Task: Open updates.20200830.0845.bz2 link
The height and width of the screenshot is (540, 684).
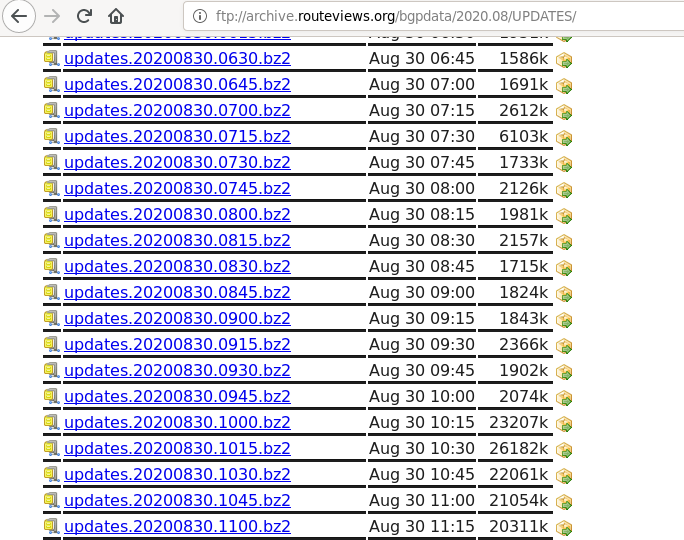Action: (x=177, y=292)
